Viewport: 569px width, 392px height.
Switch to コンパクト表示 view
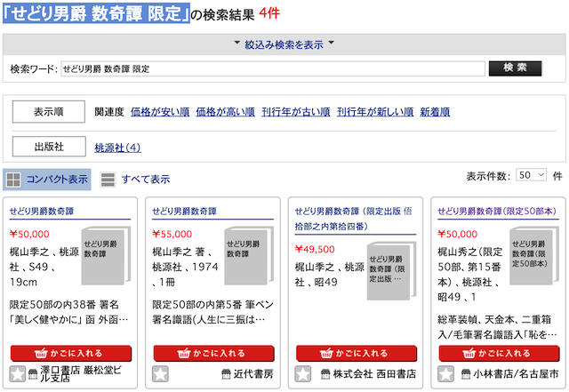(47, 180)
